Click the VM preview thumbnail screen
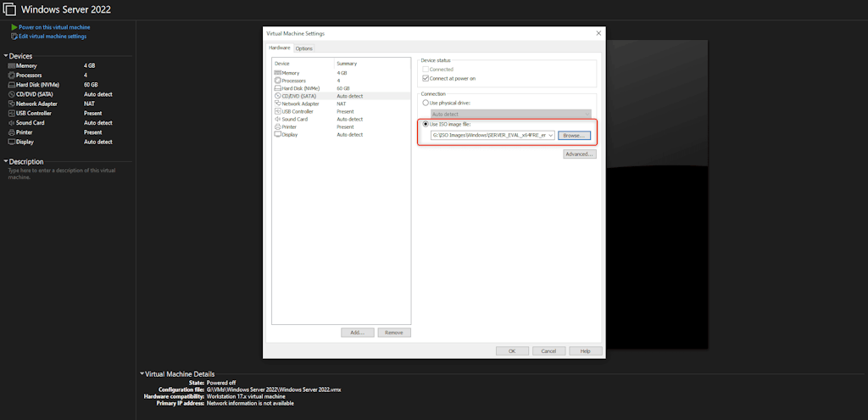Screen dimensions: 868x420 click(657, 194)
